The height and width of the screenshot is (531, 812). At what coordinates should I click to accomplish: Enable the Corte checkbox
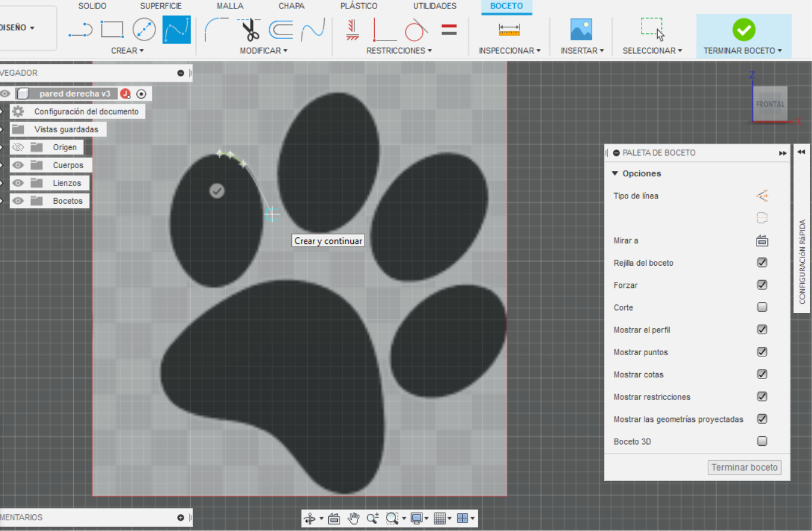(x=762, y=308)
